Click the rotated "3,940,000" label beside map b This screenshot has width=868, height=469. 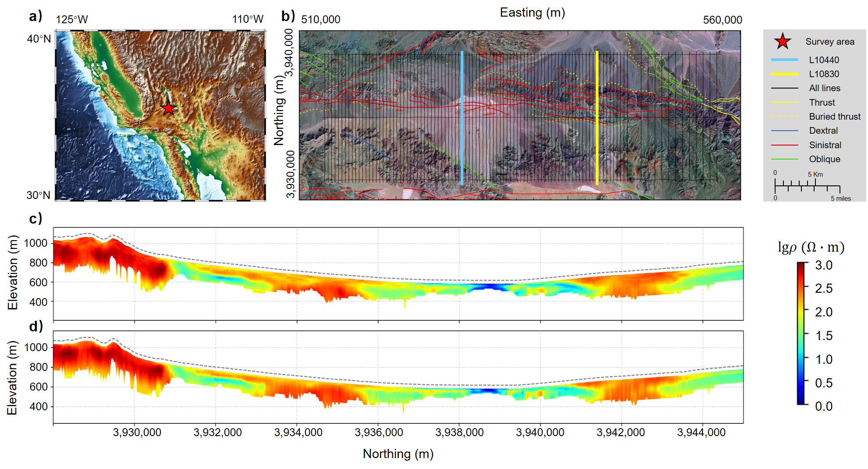point(289,53)
